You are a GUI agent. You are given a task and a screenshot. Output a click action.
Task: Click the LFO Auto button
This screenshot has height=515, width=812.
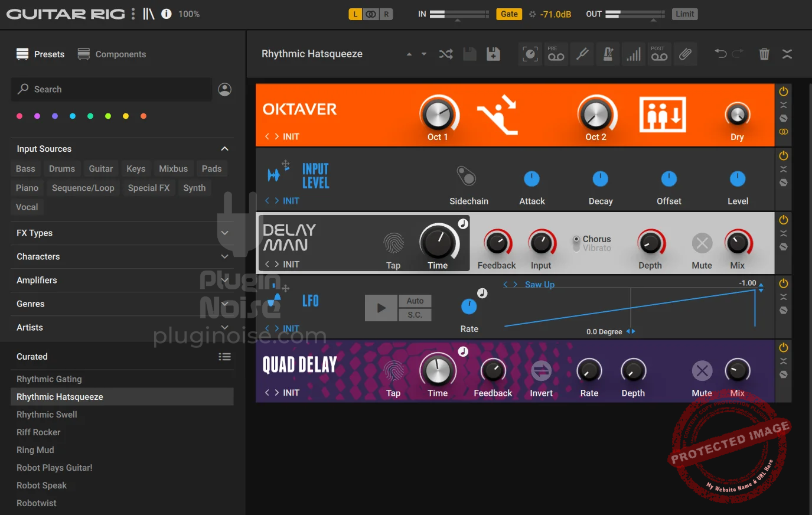(415, 301)
